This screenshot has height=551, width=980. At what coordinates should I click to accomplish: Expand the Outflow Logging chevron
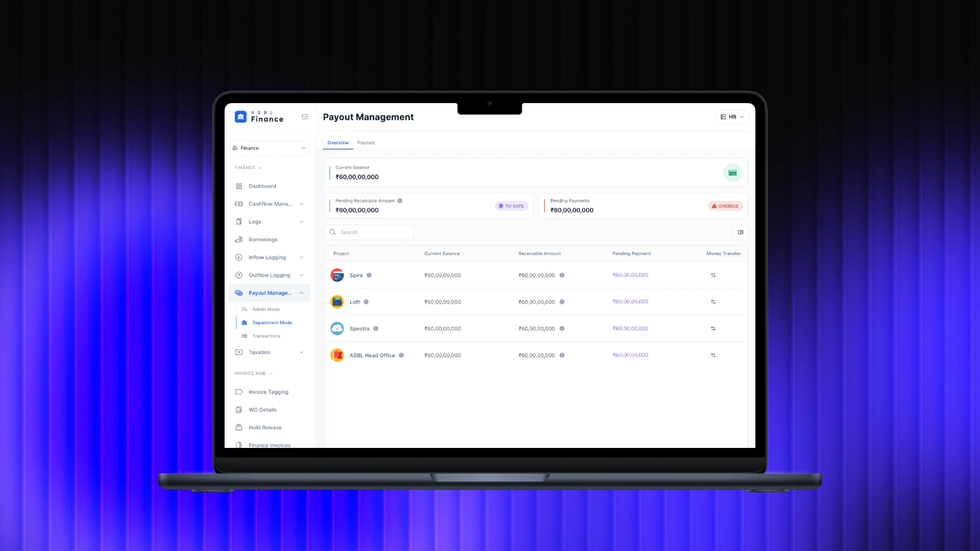click(x=302, y=275)
